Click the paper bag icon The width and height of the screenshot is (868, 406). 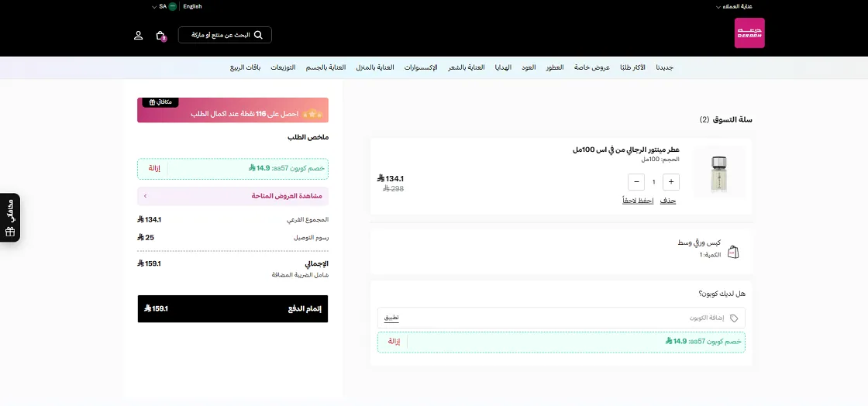pos(733,253)
